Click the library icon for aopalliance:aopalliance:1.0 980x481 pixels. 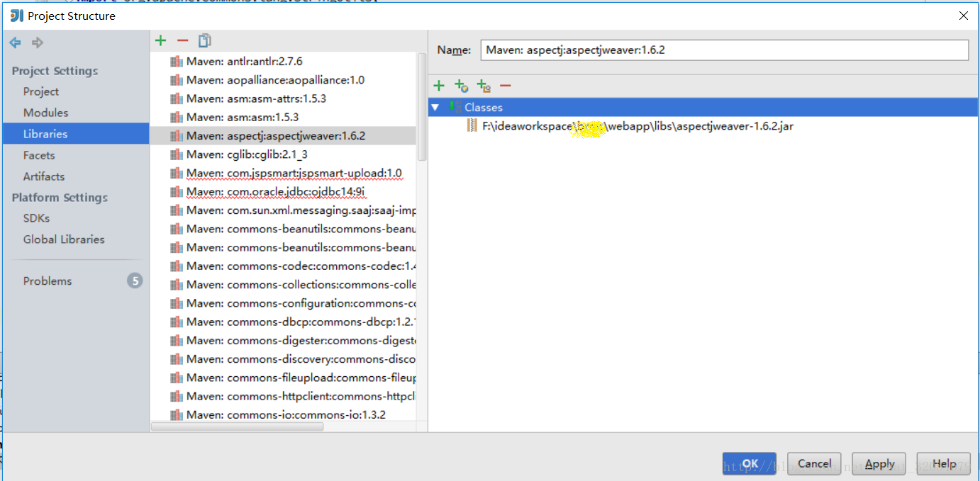click(x=177, y=80)
